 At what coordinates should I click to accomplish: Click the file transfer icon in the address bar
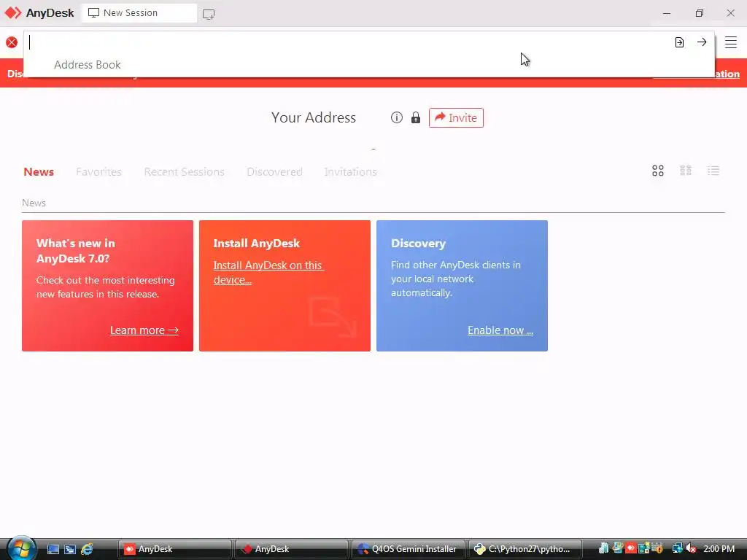679,42
